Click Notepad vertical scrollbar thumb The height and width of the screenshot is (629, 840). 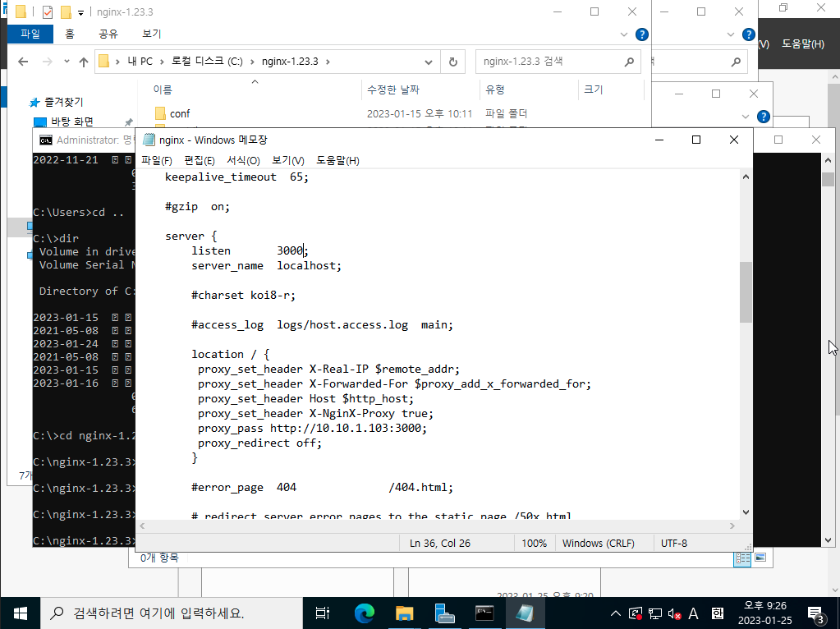click(x=746, y=292)
